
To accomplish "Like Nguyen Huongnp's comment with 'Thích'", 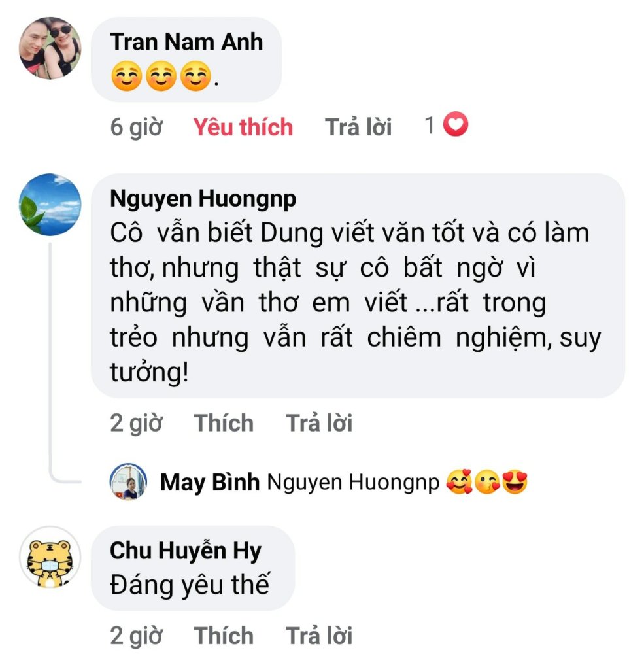I will (223, 423).
